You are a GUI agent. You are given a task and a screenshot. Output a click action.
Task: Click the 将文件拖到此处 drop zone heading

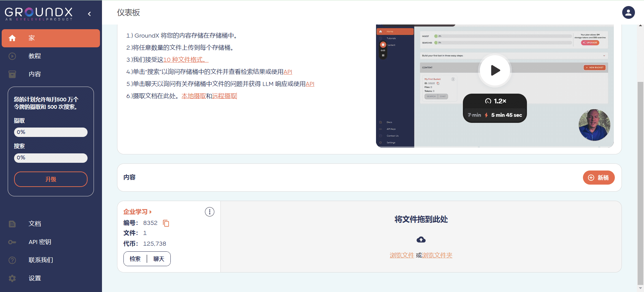tap(421, 220)
